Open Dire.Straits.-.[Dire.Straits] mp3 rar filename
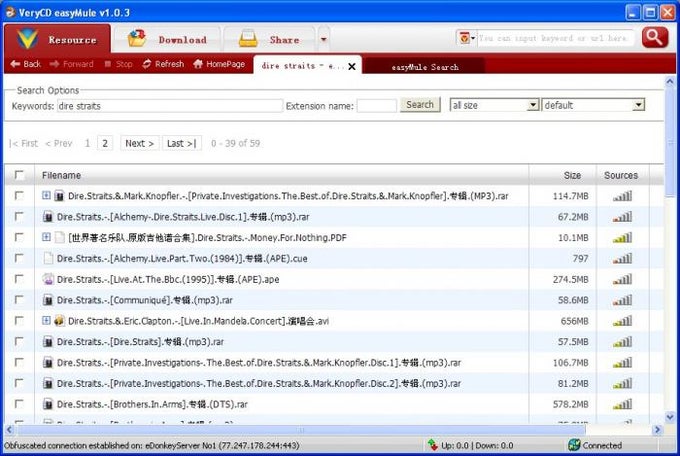680x456 pixels. 140,342
